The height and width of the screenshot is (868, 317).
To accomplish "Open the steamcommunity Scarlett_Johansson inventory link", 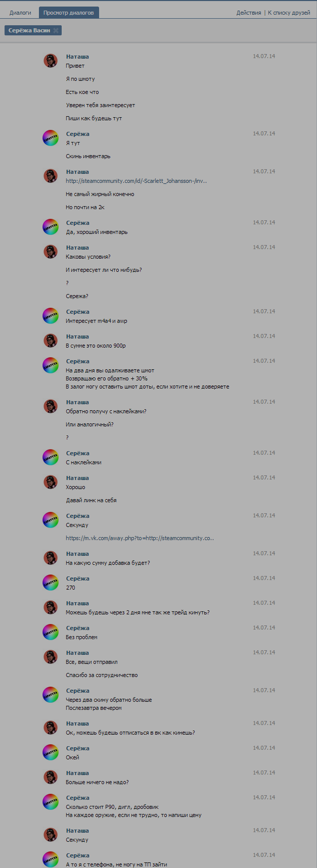I will pos(136,181).
